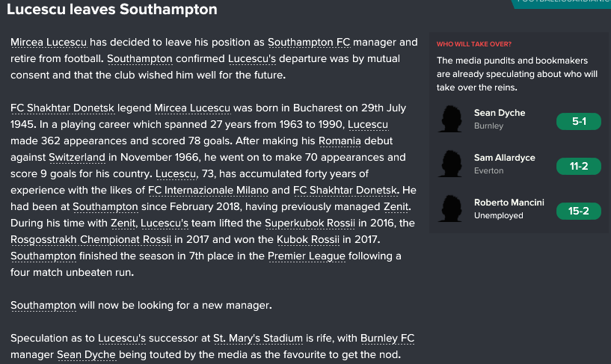This screenshot has width=611, height=364.
Task: Open the Superkubok Rossii competition link
Action: (310, 223)
